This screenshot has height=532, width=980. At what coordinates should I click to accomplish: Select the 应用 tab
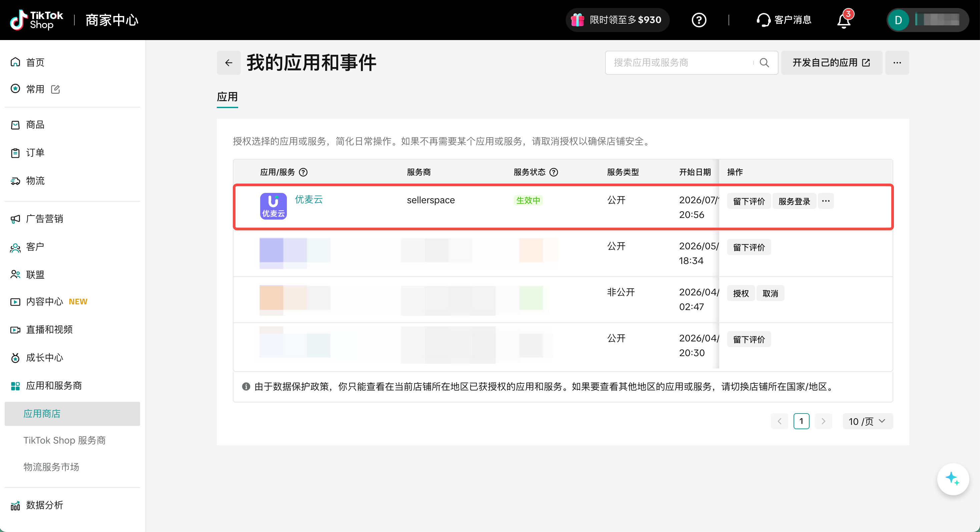[227, 97]
